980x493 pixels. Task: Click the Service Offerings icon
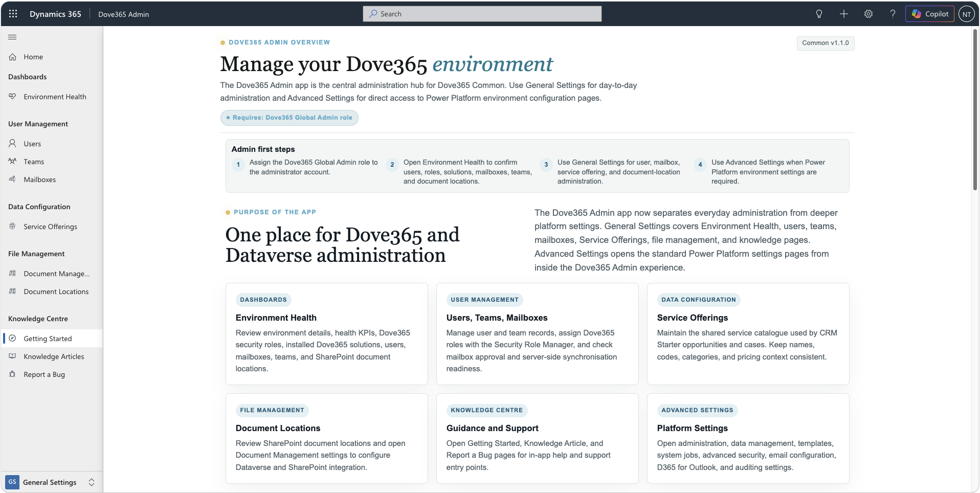point(13,227)
